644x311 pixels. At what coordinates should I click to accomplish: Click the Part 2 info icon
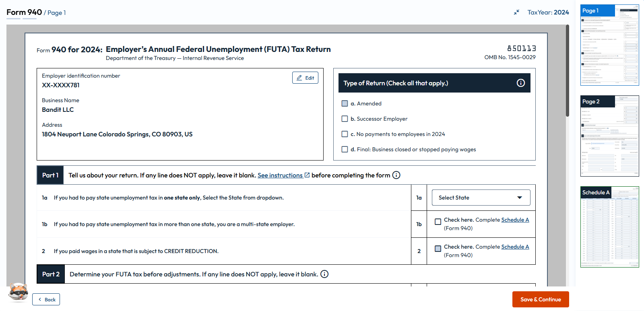tap(324, 274)
